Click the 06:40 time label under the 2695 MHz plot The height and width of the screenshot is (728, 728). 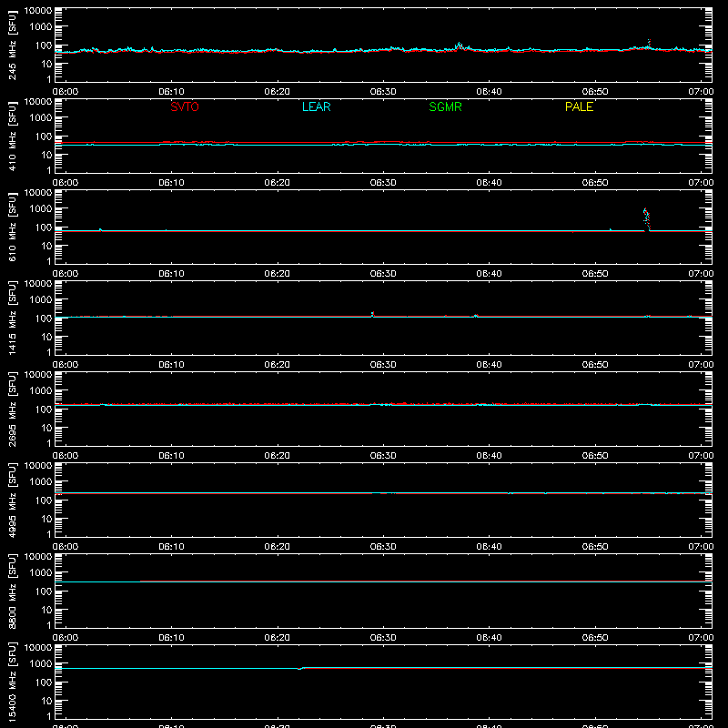489,456
